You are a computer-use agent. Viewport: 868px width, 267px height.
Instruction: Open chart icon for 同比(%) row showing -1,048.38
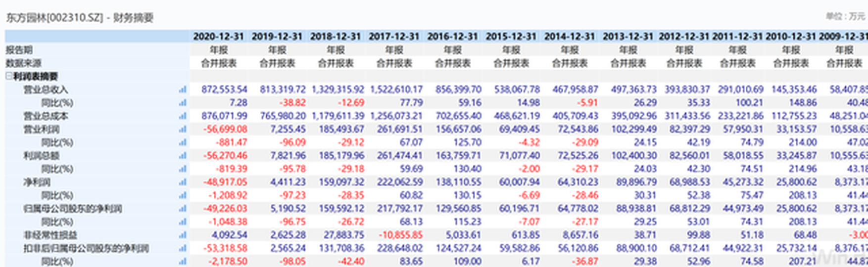(x=183, y=222)
